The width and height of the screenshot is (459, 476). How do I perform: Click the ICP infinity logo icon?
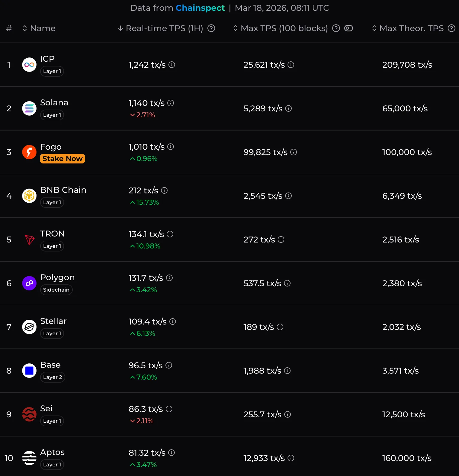[29, 65]
